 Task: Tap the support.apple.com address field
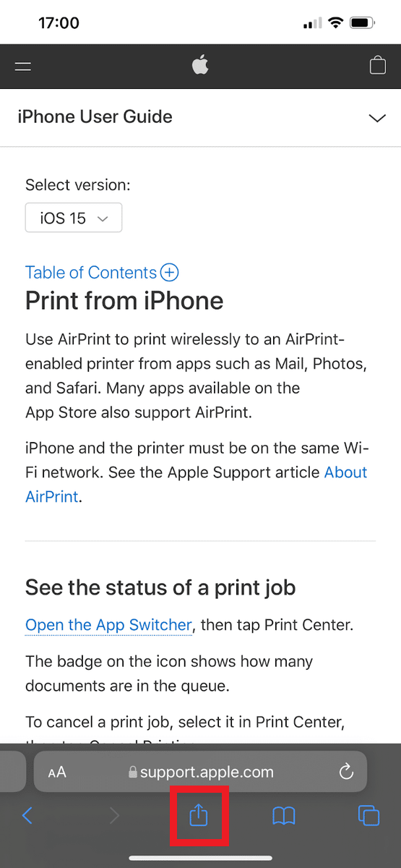click(201, 771)
